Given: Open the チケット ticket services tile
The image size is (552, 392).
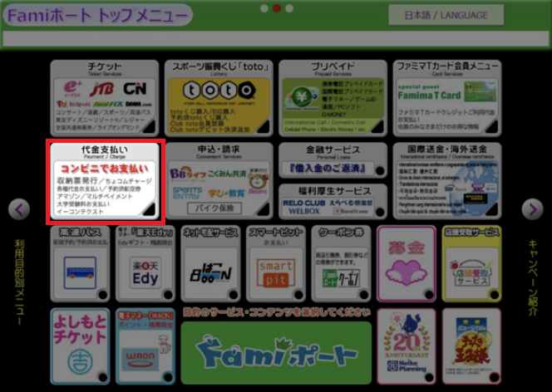Looking at the screenshot, I should click(x=105, y=97).
